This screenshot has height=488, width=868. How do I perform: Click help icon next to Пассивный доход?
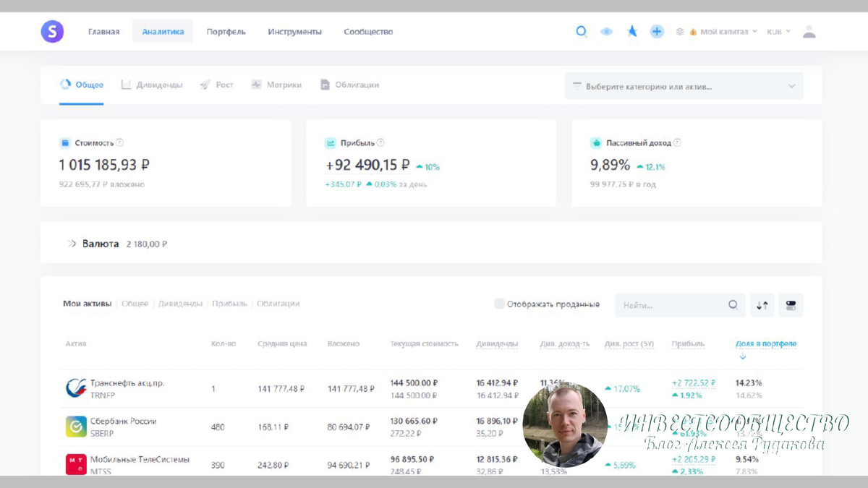[677, 143]
